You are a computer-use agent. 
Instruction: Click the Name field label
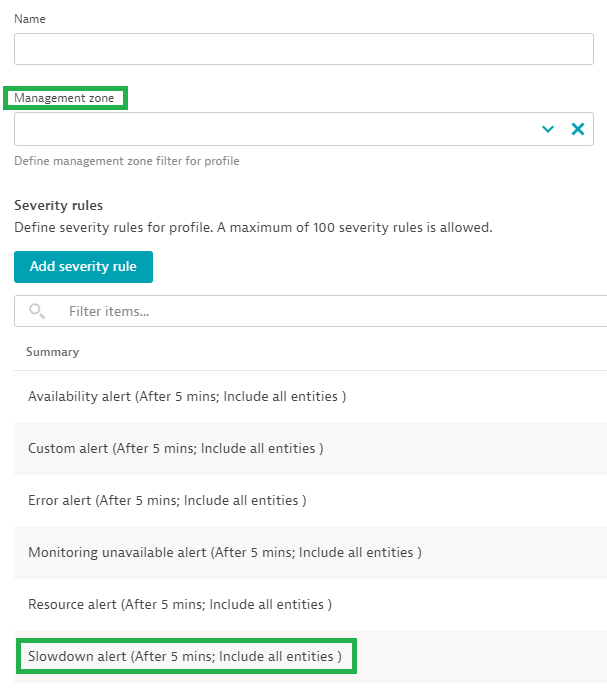(x=30, y=19)
